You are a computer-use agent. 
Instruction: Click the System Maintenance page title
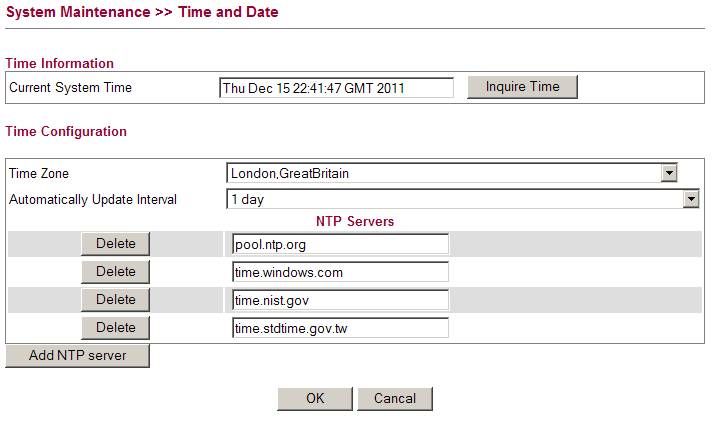click(142, 12)
